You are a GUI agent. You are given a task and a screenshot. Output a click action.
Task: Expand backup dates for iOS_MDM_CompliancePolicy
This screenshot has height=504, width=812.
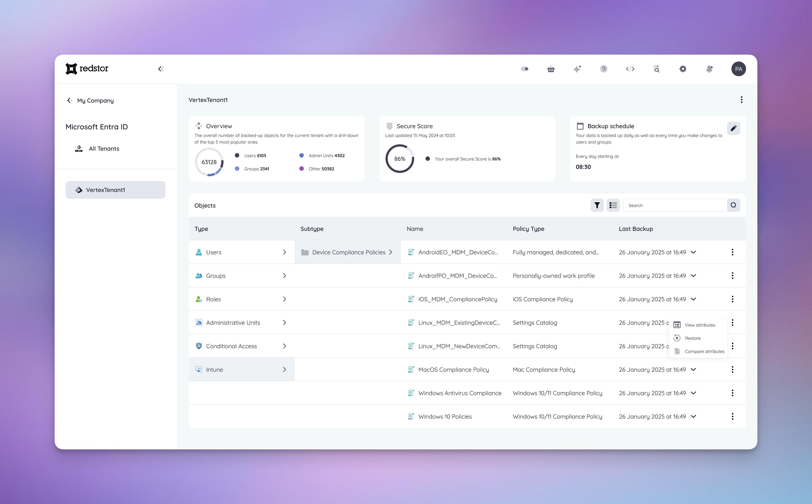tap(693, 299)
